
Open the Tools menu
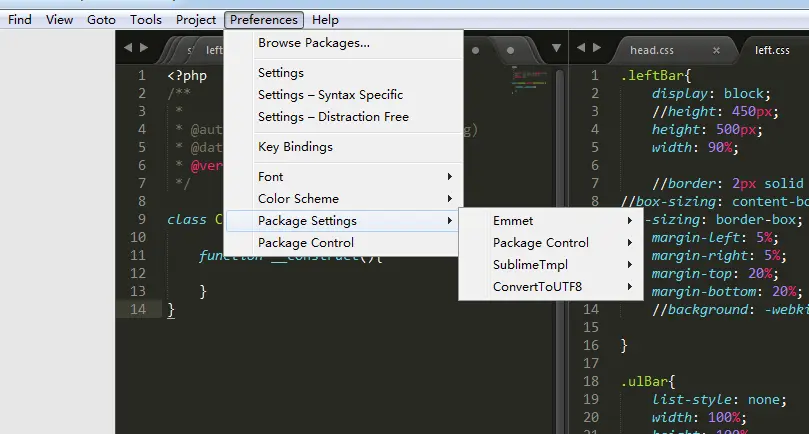click(x=145, y=20)
